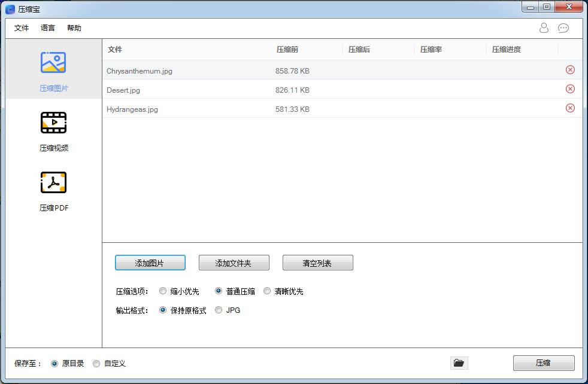Sort by the 文件 column header
Screen dimensions: 588x384
click(x=115, y=50)
